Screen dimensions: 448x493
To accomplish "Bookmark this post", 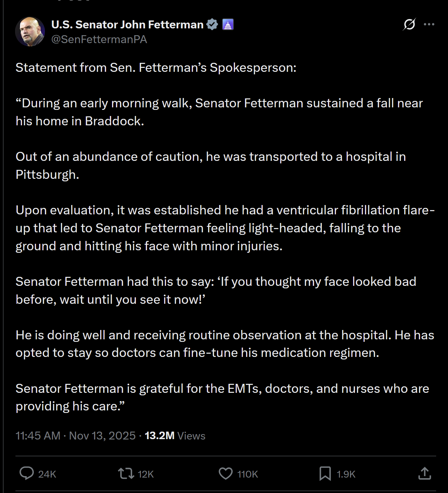I will [x=325, y=473].
